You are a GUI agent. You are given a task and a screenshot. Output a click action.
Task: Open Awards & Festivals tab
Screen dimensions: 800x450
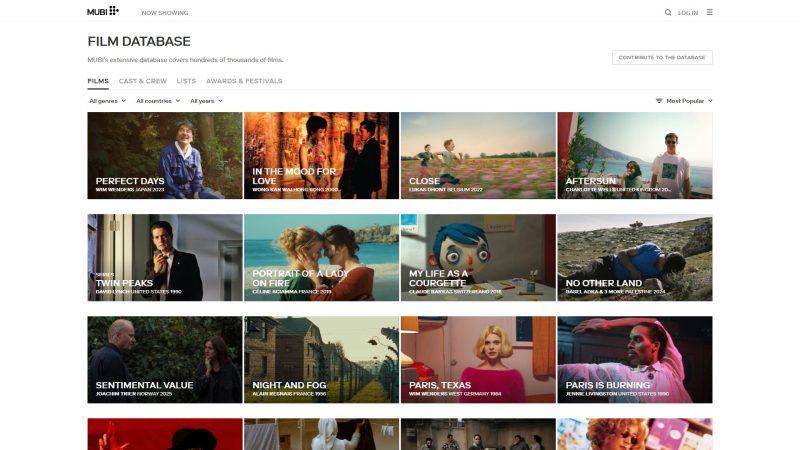tap(244, 81)
